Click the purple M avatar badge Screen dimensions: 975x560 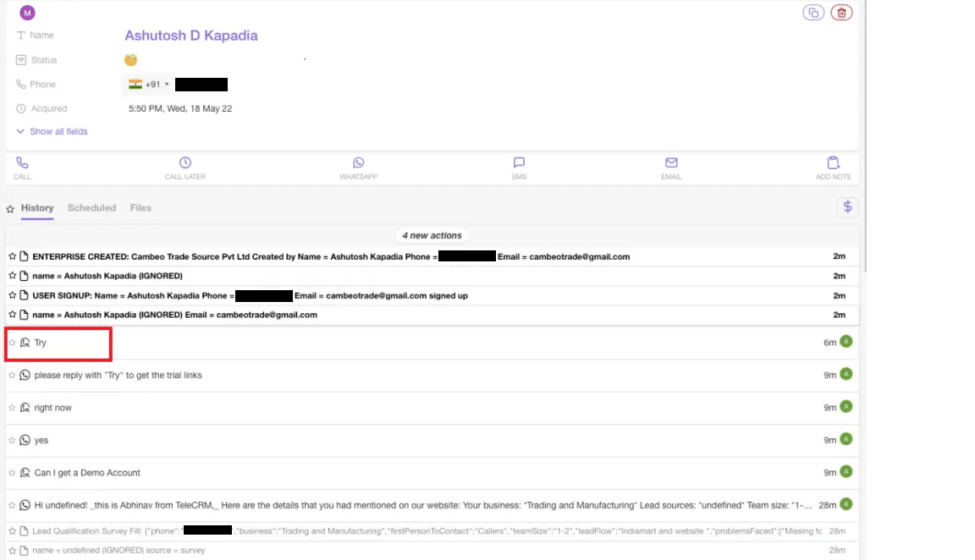[27, 13]
